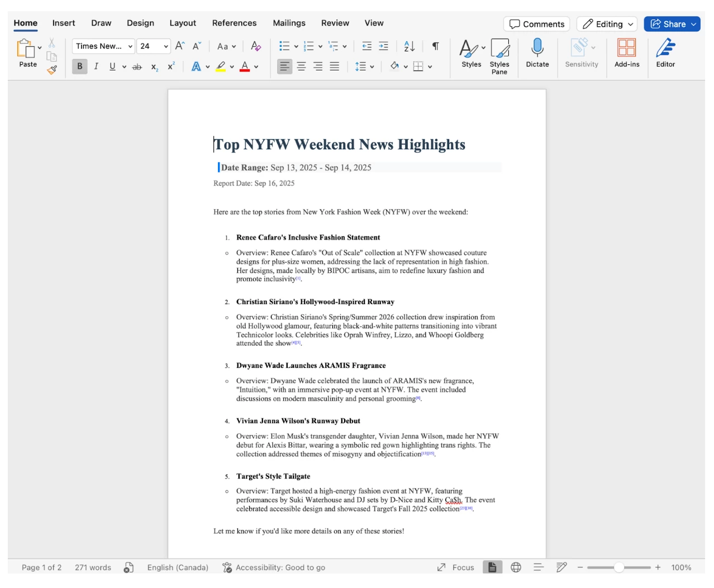Screen dimensions: 714x588
Task: Open the Add-ins panel
Action: 627,53
